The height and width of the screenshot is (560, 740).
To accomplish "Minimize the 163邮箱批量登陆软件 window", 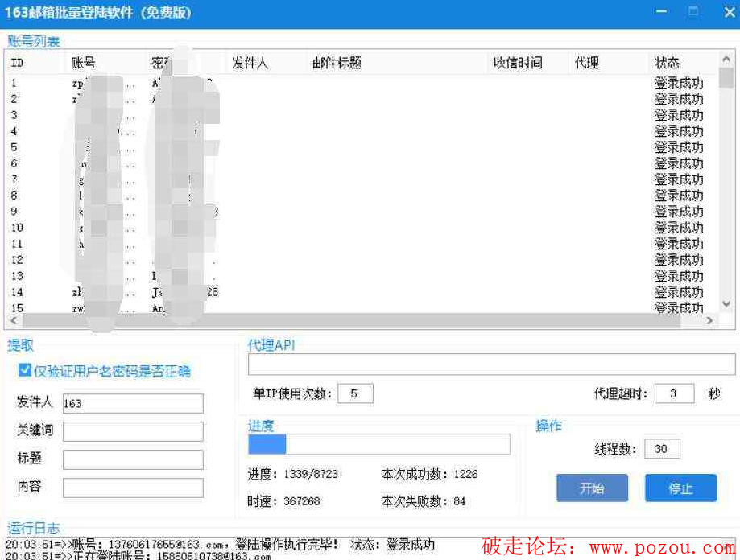I will point(662,12).
